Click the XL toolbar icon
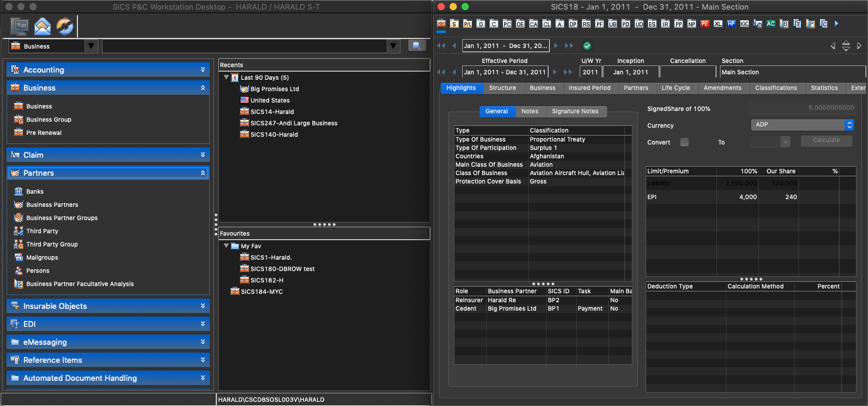 718,24
